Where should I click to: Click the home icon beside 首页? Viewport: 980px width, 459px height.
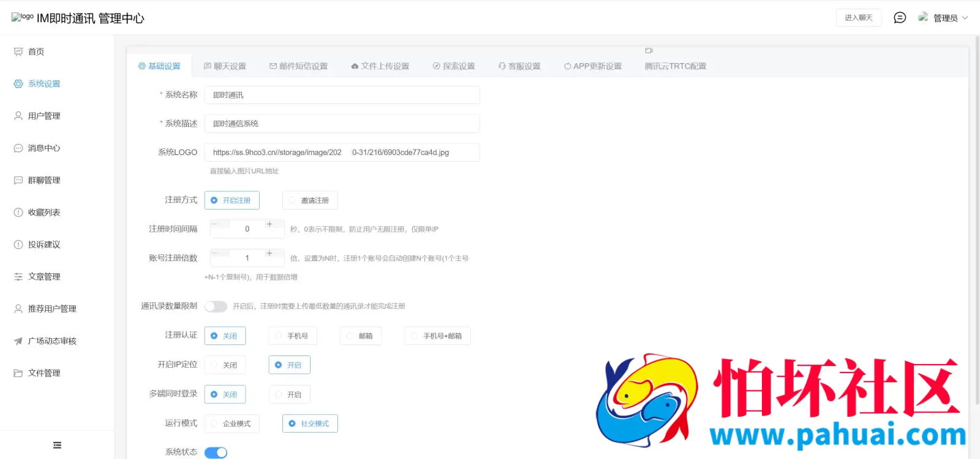[18, 51]
